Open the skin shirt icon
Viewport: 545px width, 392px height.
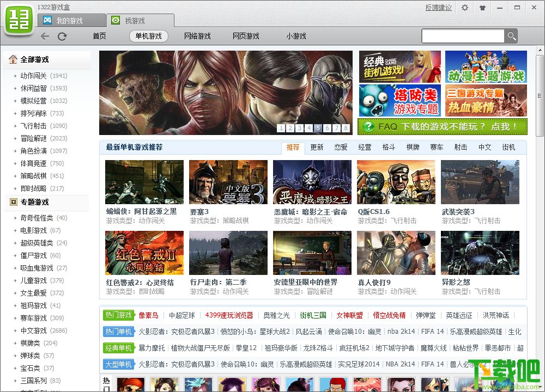[482, 8]
